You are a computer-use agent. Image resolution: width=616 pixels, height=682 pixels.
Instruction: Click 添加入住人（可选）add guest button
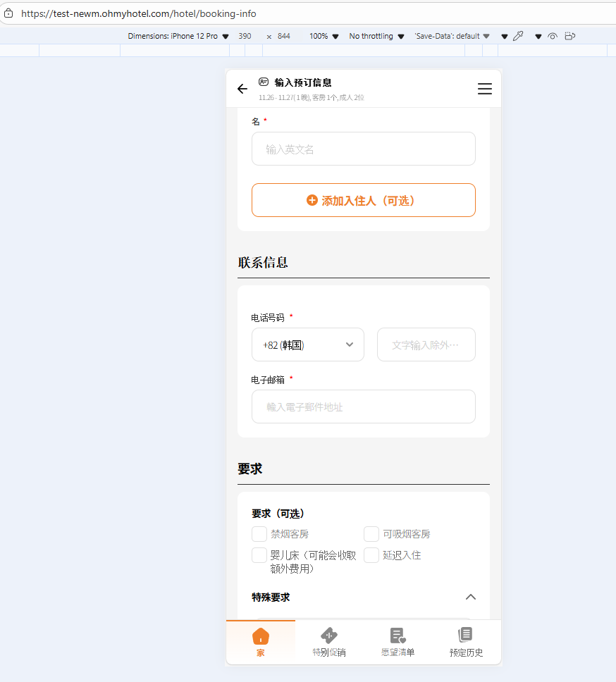364,200
